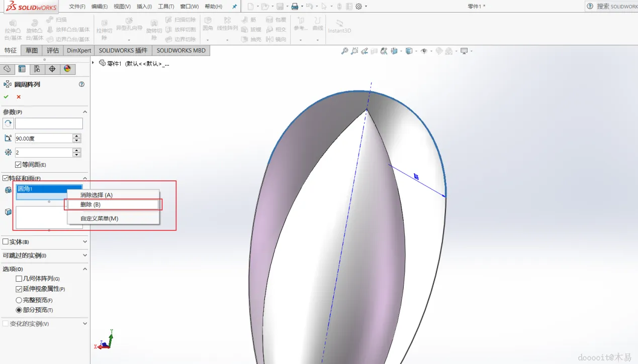The image size is (638, 364).
Task: Click the Section View icon in view toolbar
Action: point(375,51)
